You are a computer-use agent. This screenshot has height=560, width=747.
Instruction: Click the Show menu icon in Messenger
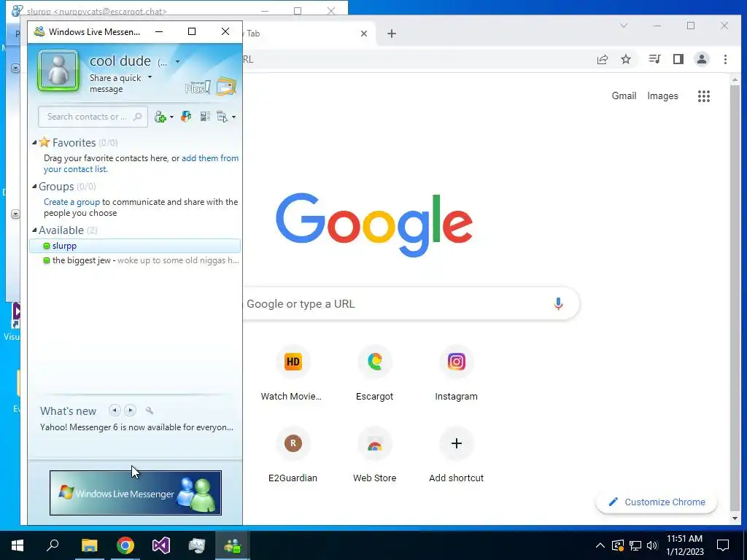[222, 117]
